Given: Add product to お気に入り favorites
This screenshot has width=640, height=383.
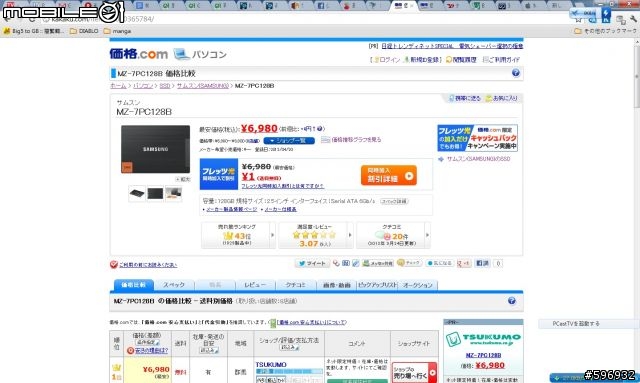Looking at the screenshot, I should click(x=502, y=98).
